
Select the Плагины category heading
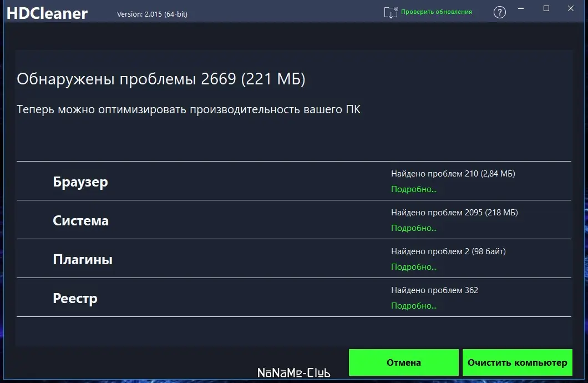click(83, 260)
